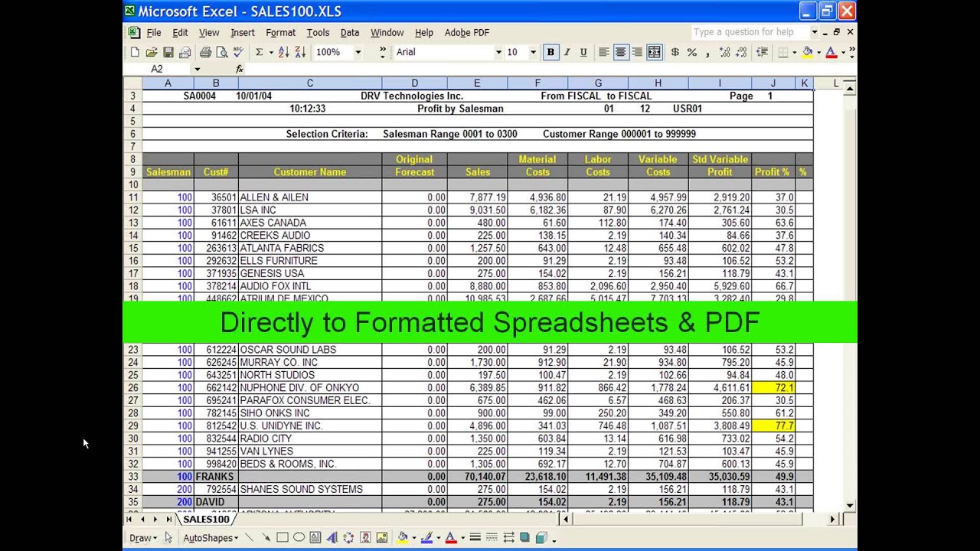Image resolution: width=980 pixels, height=551 pixels.
Task: Open the Format menu
Action: click(281, 33)
